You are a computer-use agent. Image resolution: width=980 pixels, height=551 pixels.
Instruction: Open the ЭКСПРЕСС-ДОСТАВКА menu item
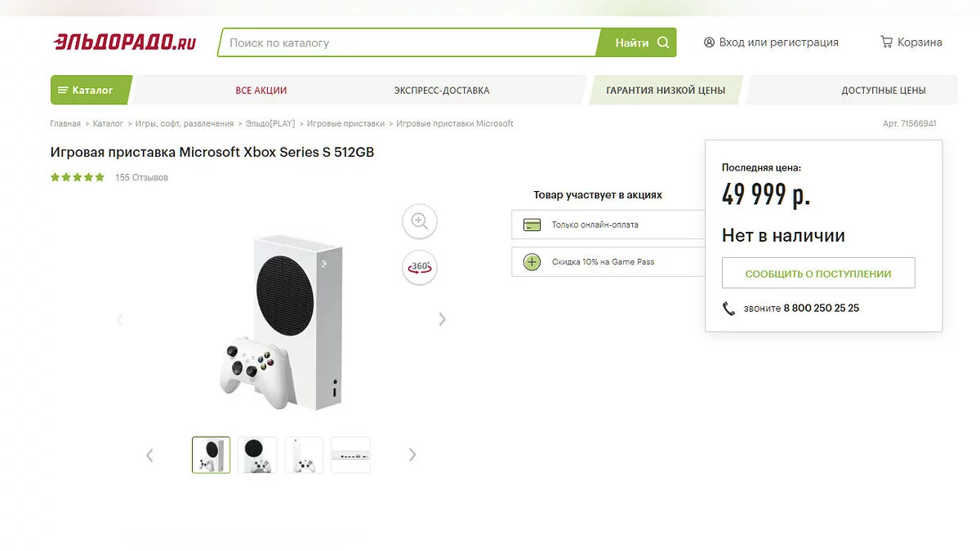click(442, 91)
